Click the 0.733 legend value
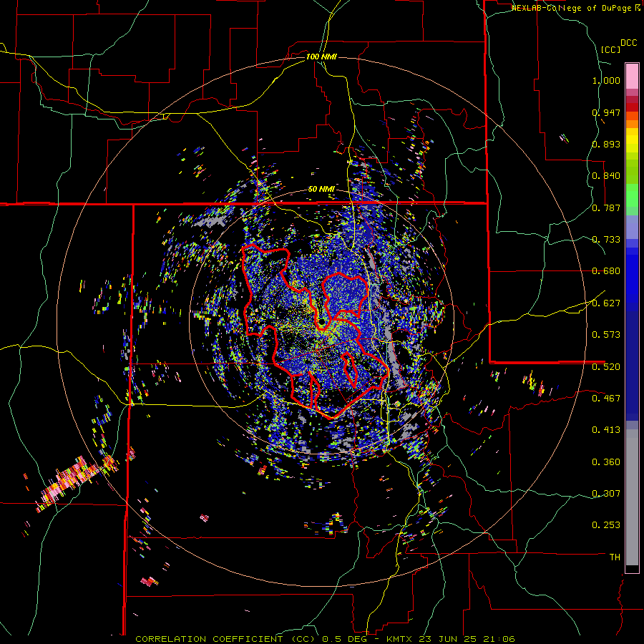The width and height of the screenshot is (644, 644). point(606,240)
